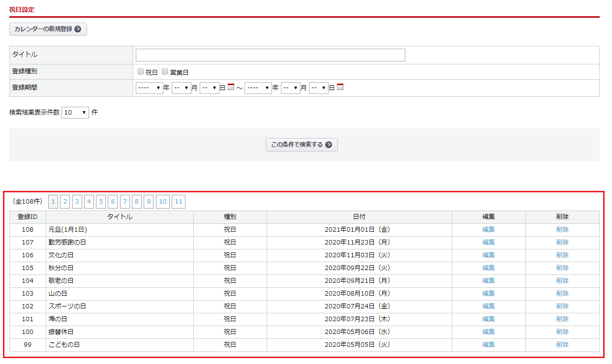The width and height of the screenshot is (612, 364).
Task: Click この条件で検索する button
Action: [302, 145]
